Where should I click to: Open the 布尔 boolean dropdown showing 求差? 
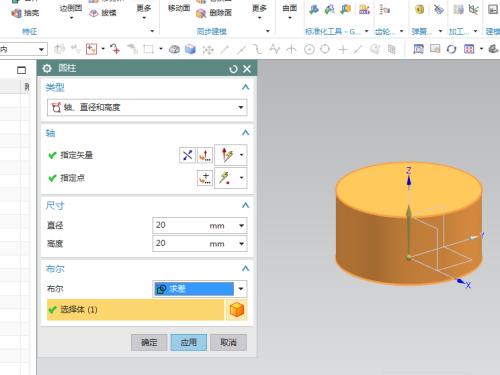coord(200,289)
